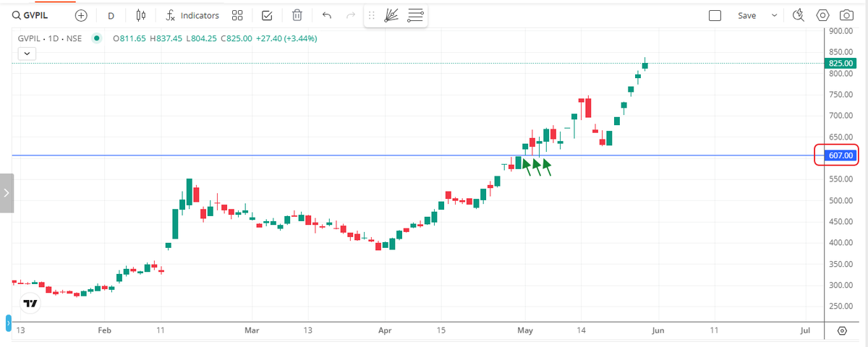Redo the last undone action
The height and width of the screenshot is (347, 868).
[x=351, y=15]
